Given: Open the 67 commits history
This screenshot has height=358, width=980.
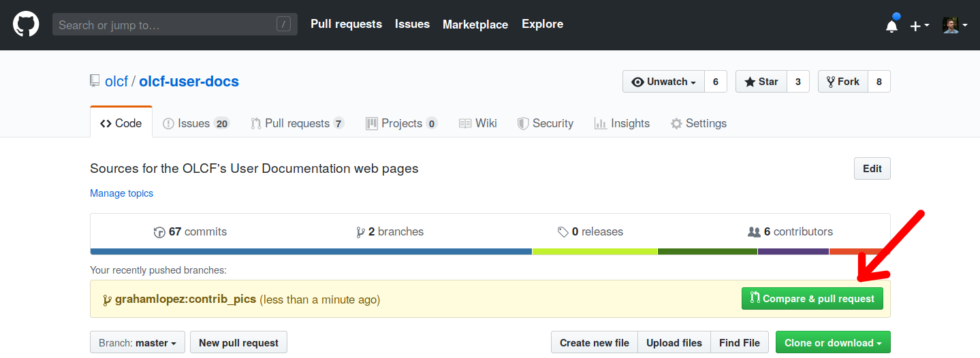Looking at the screenshot, I should point(191,231).
